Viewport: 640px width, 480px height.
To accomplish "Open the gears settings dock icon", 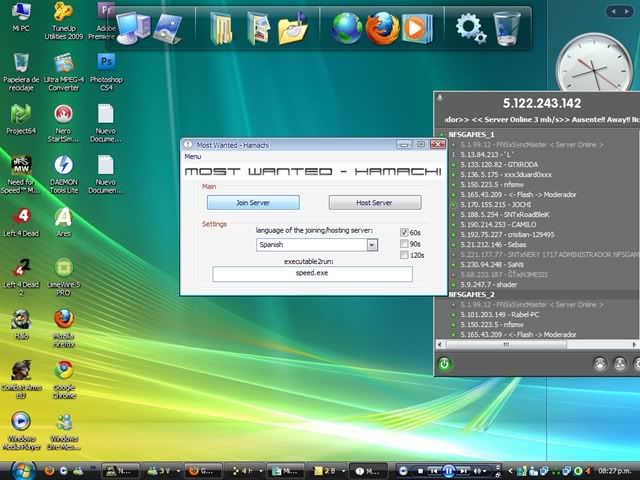I will point(471,28).
